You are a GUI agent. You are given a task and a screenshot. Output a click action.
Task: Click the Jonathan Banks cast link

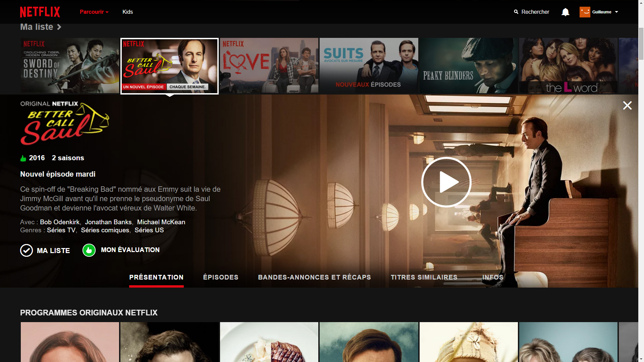(108, 222)
